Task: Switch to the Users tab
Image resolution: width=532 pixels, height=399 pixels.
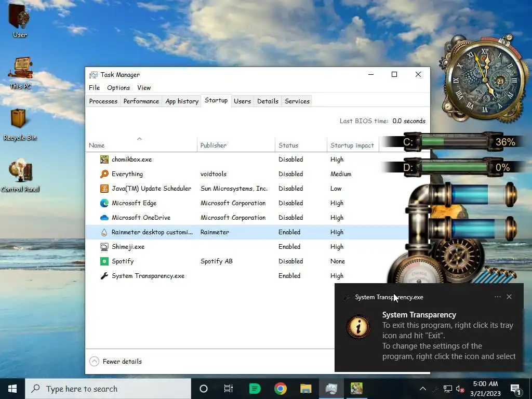Action: 242,101
